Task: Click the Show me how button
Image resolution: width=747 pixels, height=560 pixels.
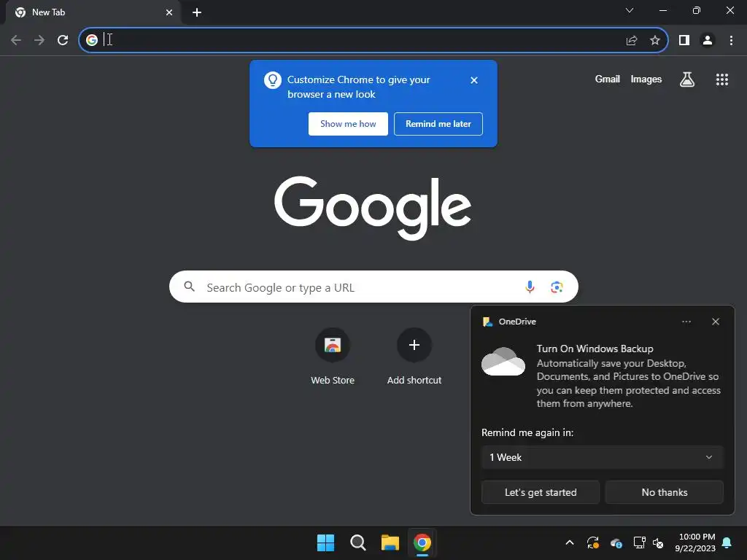Action: point(348,124)
